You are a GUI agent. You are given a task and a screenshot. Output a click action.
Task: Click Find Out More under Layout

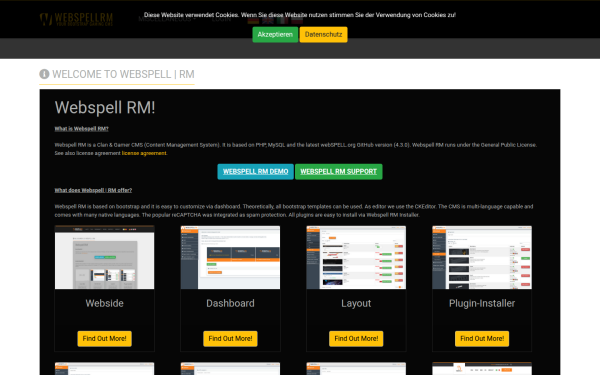[x=356, y=339]
